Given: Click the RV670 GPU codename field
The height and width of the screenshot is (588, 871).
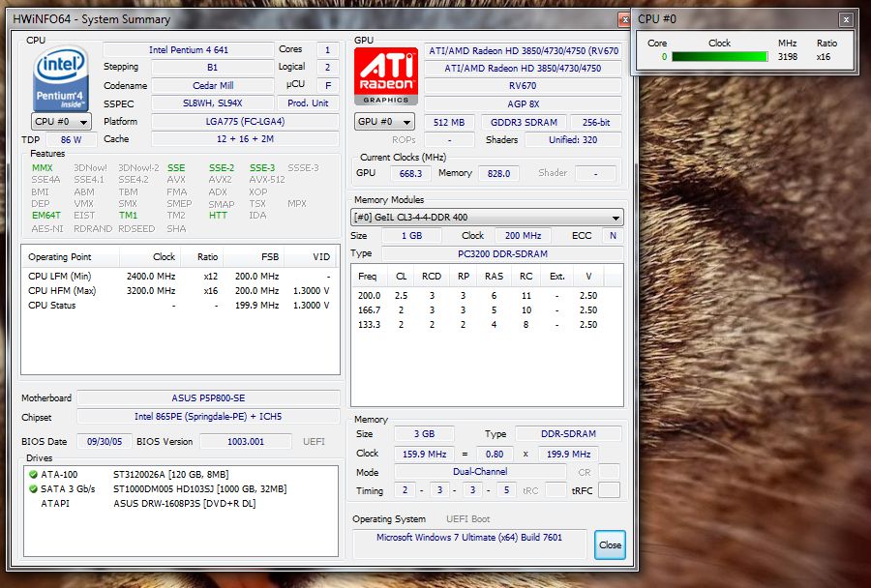Looking at the screenshot, I should point(523,85).
